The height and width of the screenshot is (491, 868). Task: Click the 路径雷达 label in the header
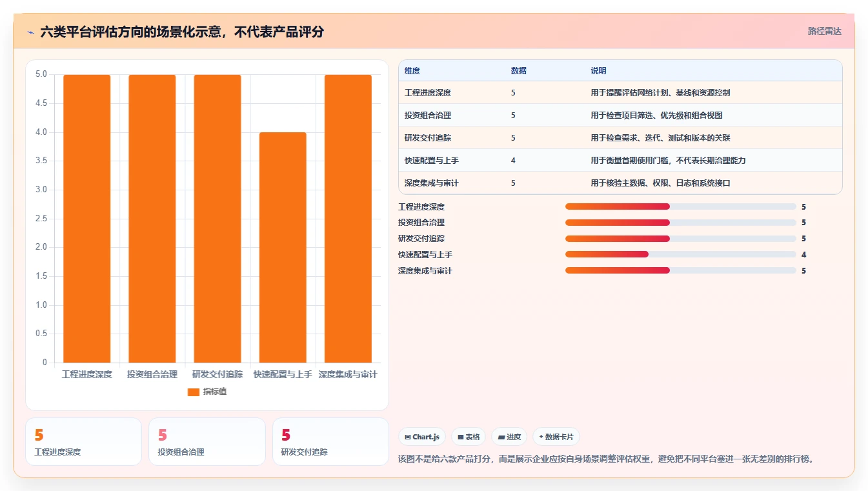point(824,31)
